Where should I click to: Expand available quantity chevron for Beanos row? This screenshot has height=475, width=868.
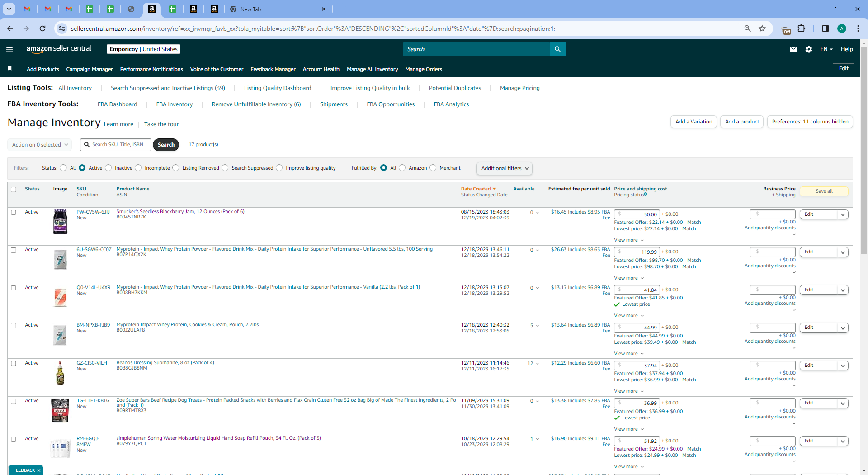pos(538,364)
